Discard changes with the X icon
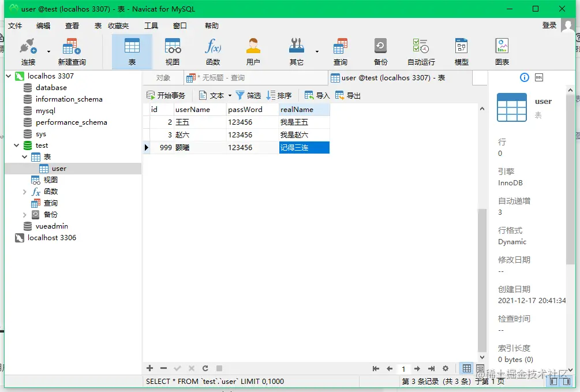This screenshot has width=580, height=392. pos(191,368)
